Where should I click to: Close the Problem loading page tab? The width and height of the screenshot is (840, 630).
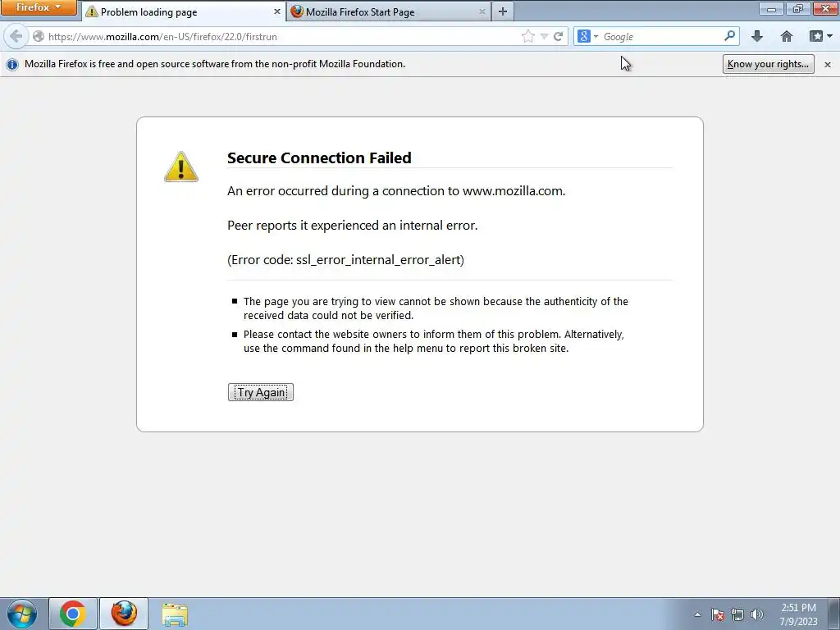pos(277,11)
